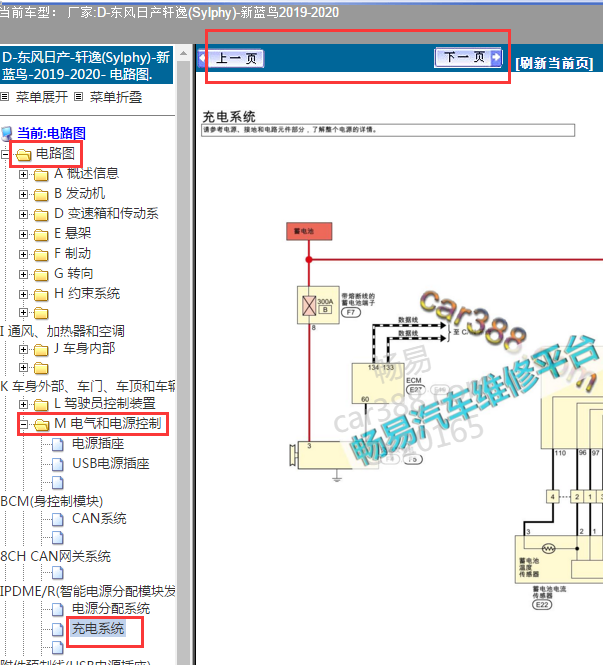Open USB电源插座 wiring diagram
Viewport: 603px width, 665px height.
point(111,464)
